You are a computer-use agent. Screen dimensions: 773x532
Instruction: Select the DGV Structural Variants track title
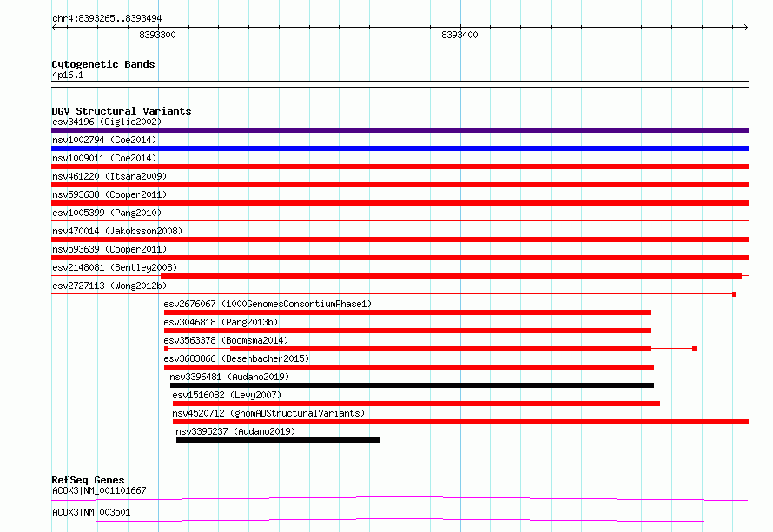point(122,111)
